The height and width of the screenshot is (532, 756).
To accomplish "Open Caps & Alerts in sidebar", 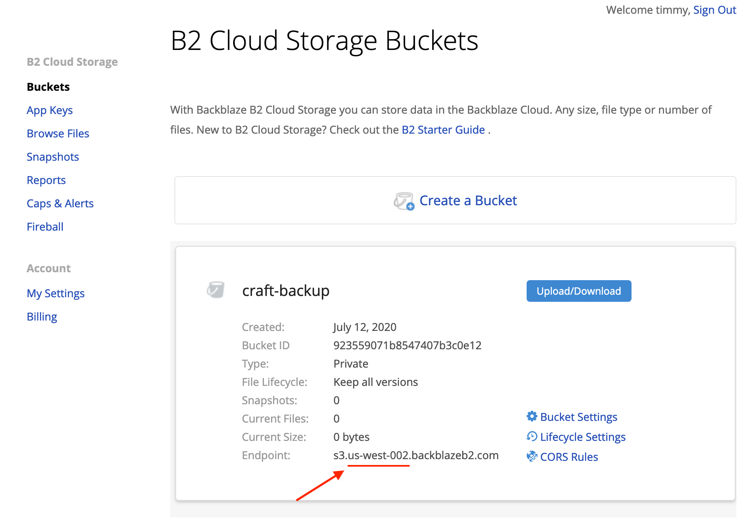I will click(60, 204).
